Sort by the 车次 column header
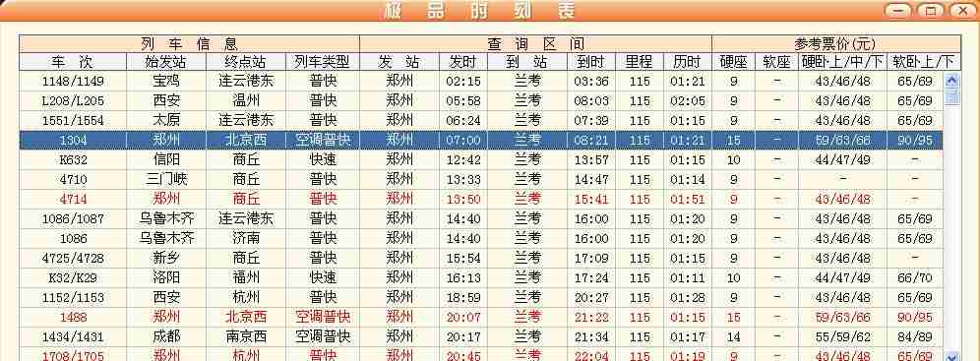The image size is (980, 361). tap(73, 62)
